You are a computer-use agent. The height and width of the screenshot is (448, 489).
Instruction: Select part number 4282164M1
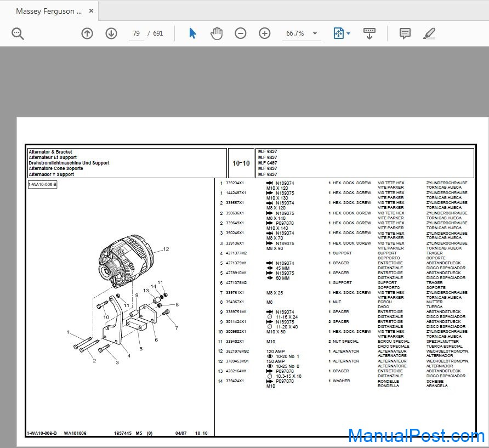tap(236, 371)
